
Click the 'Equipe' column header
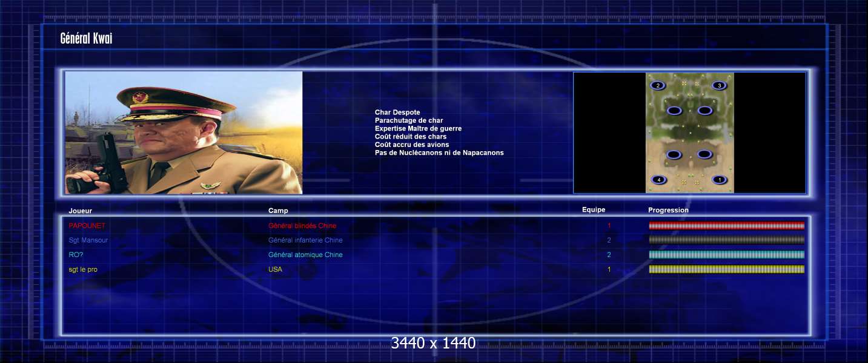(594, 210)
